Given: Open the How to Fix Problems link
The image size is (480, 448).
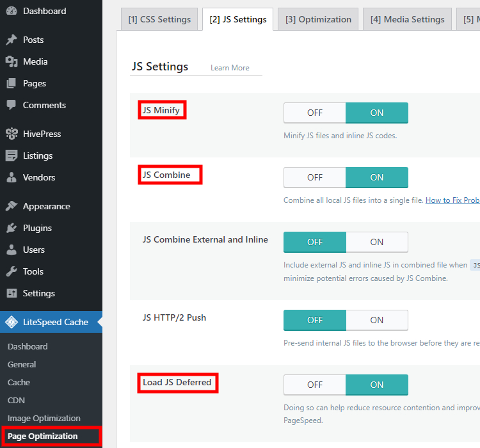Looking at the screenshot, I should tap(452, 200).
